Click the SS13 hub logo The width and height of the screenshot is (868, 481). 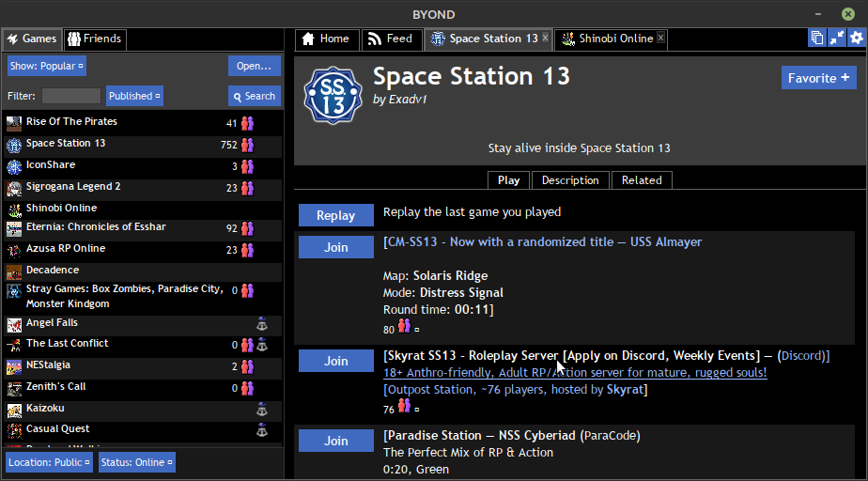pyautogui.click(x=333, y=95)
